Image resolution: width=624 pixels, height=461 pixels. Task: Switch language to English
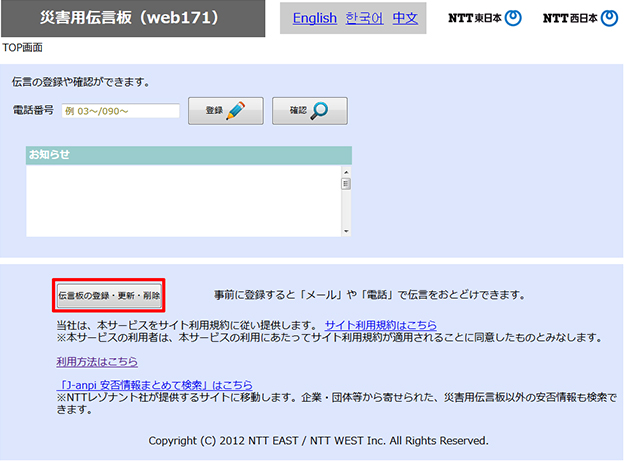(314, 18)
